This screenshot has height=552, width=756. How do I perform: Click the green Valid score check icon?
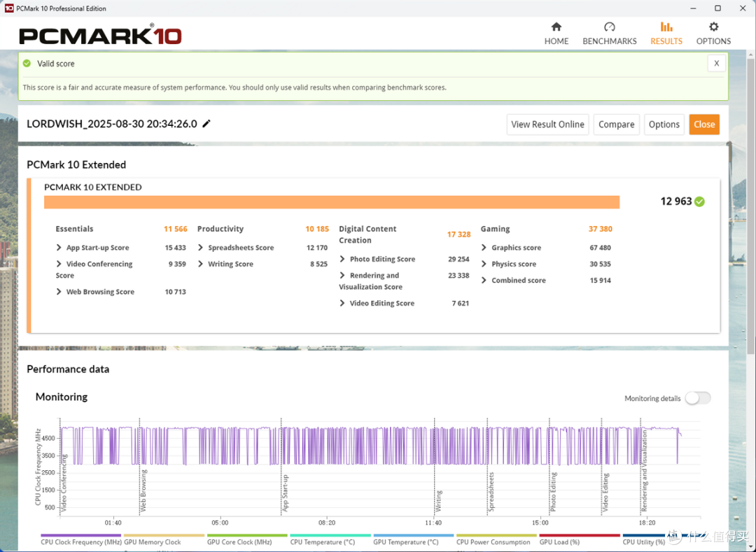pyautogui.click(x=27, y=64)
